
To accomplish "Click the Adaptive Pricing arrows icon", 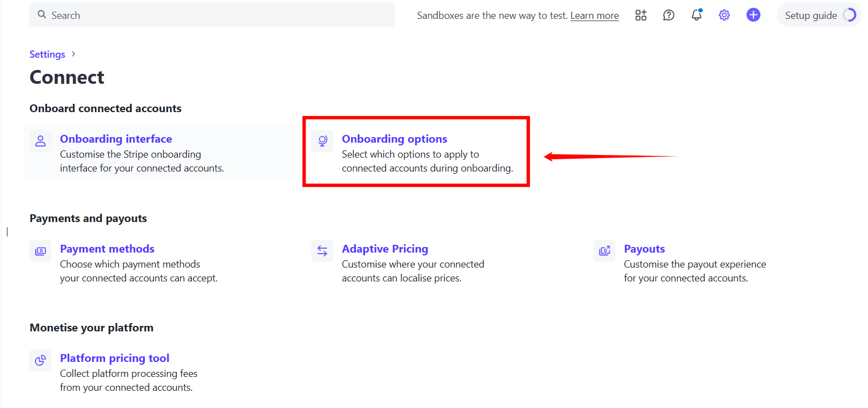I will (x=322, y=251).
